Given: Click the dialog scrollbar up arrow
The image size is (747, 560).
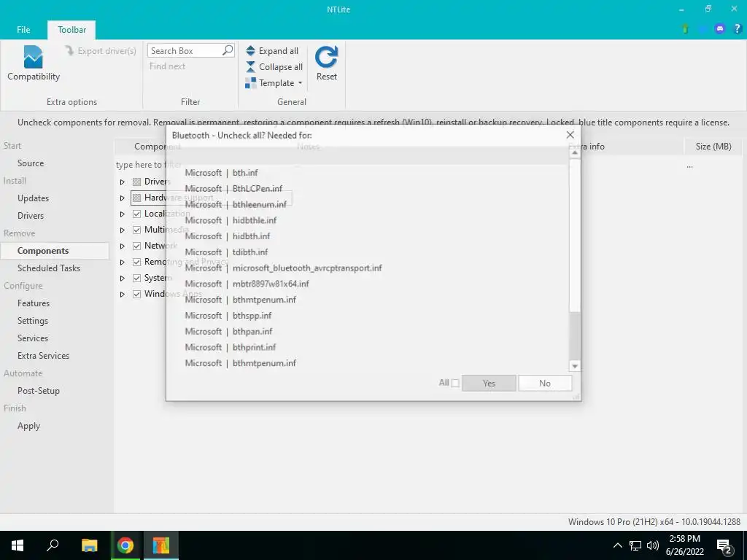Looking at the screenshot, I should coord(575,153).
